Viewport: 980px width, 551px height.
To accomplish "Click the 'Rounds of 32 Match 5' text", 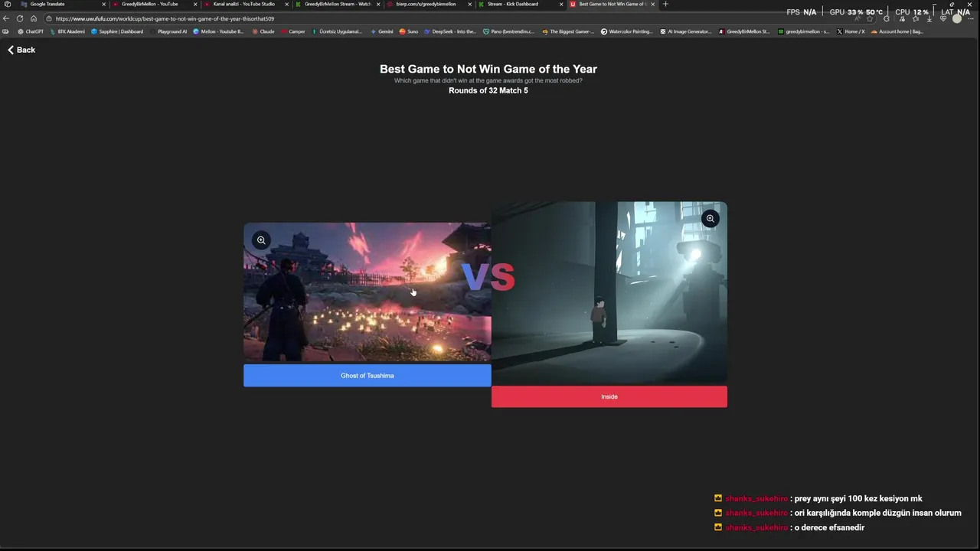I will pyautogui.click(x=488, y=91).
